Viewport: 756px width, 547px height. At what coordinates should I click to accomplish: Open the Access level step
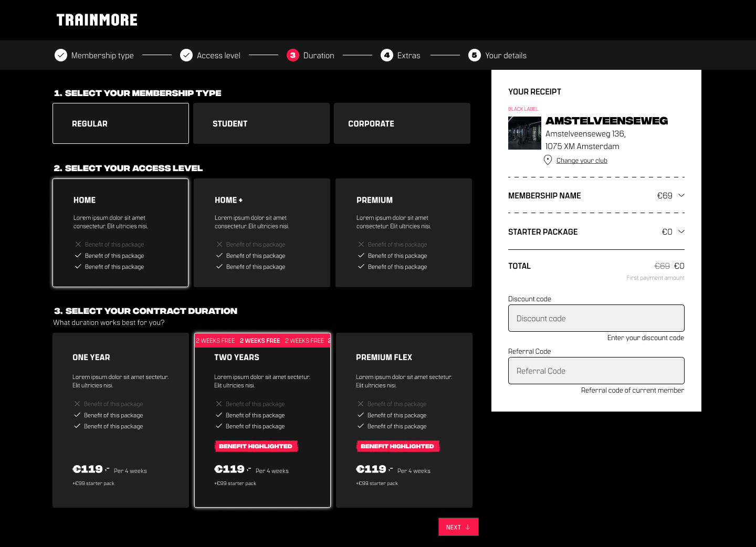[210, 55]
